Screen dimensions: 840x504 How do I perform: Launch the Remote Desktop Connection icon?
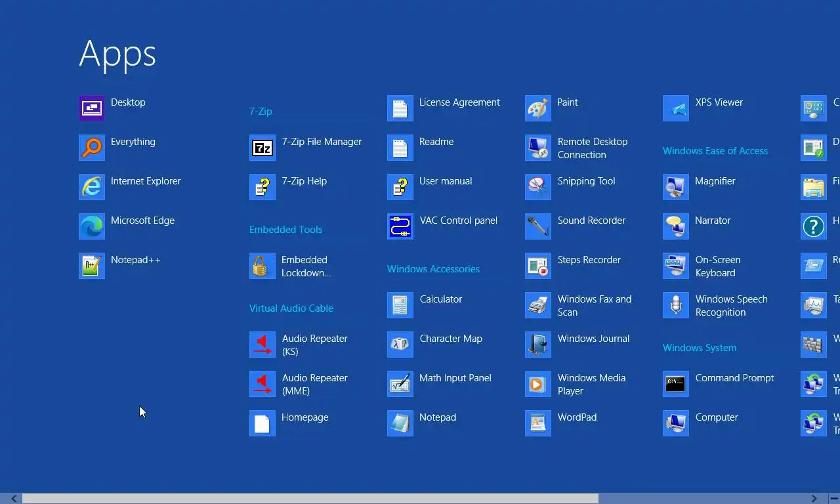click(538, 148)
